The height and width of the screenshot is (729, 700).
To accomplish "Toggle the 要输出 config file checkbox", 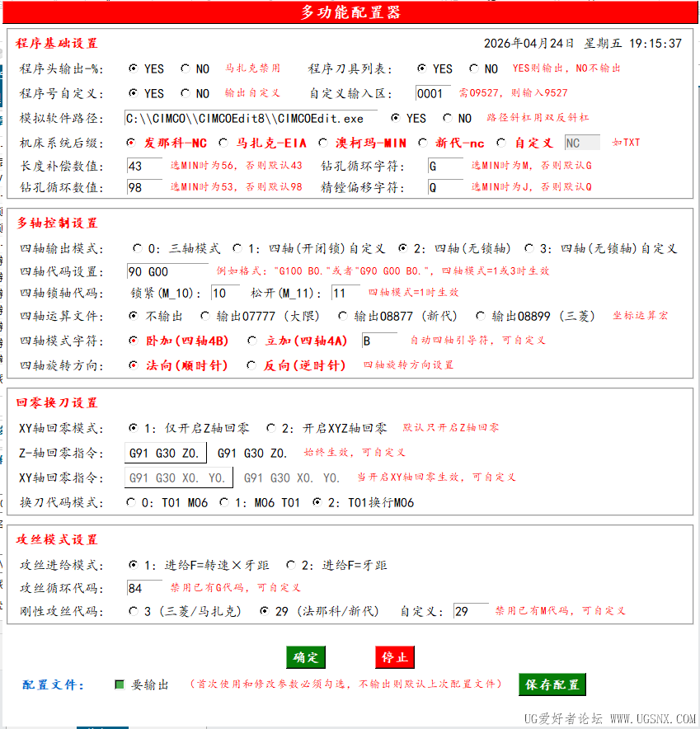I will click(x=120, y=684).
